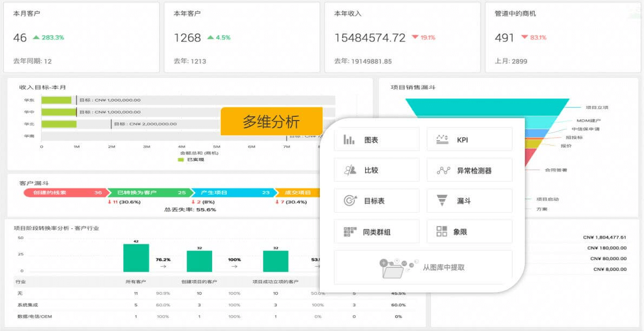Click the 本年收入 value 15484574.72
Screen dimensions: 644x331
(x=370, y=38)
